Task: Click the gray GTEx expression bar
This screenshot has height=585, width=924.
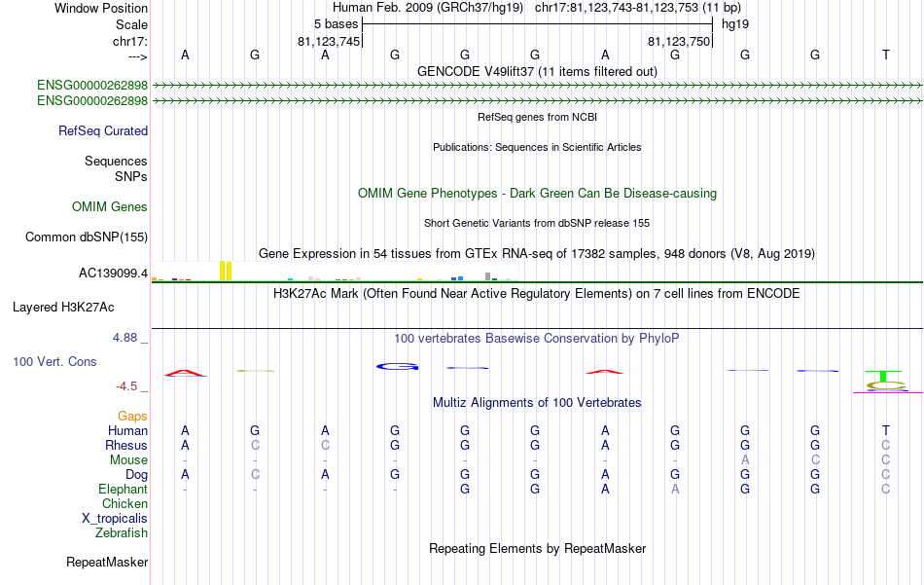Action: coord(487,276)
